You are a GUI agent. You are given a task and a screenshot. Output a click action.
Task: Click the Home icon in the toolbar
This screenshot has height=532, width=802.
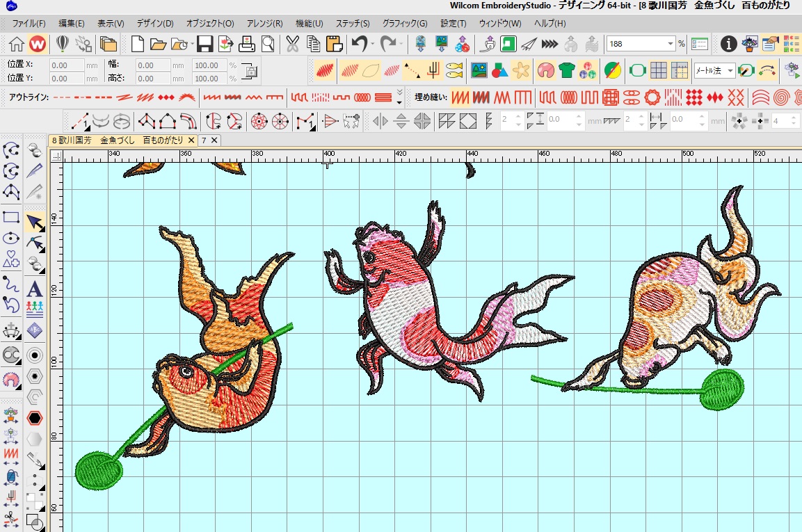tap(17, 44)
